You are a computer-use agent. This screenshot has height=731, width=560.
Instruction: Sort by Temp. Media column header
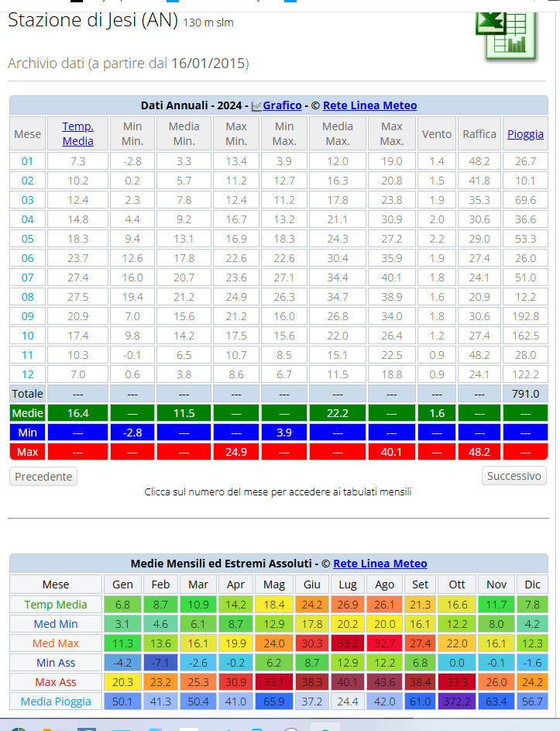[x=77, y=133]
